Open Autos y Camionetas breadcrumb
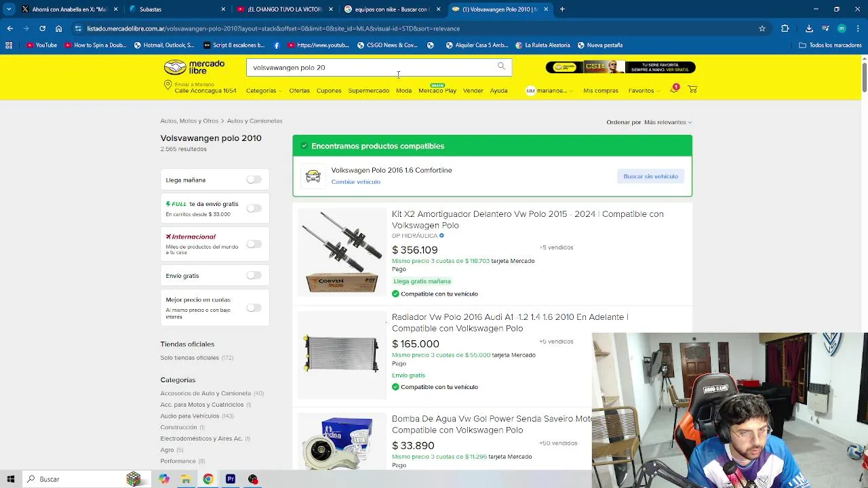The width and height of the screenshot is (868, 488). point(254,121)
